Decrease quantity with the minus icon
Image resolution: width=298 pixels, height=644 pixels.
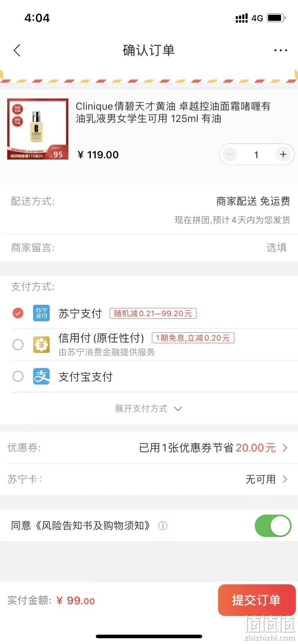[230, 155]
